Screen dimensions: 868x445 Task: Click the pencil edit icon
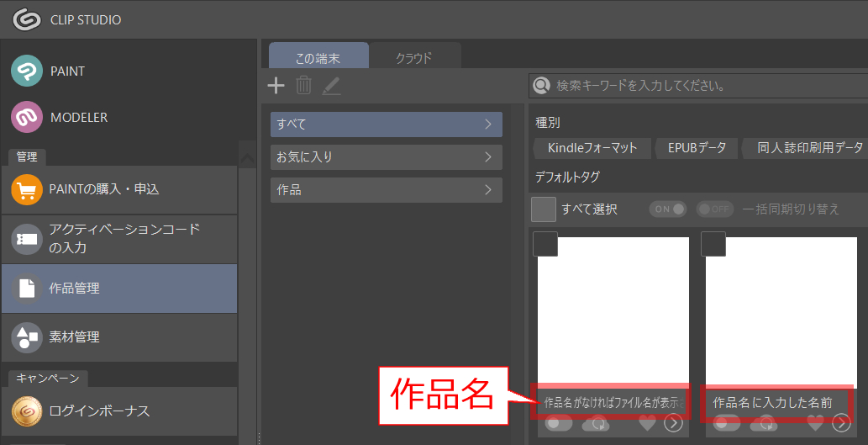[x=331, y=86]
